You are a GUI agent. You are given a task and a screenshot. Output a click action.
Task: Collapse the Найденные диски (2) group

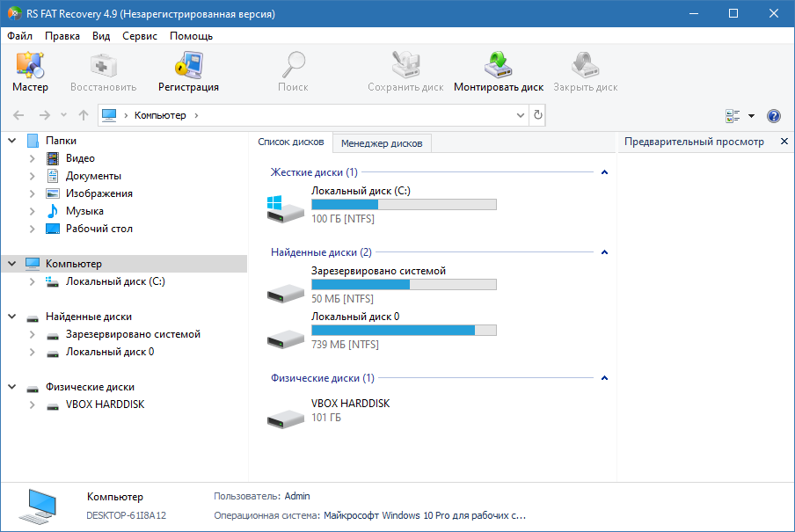(604, 252)
